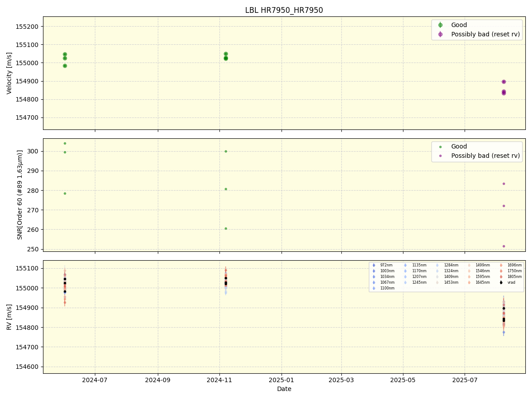532x399 pixels.
Task: Click the November 2024 SNR point near 260
Action: tap(226, 228)
